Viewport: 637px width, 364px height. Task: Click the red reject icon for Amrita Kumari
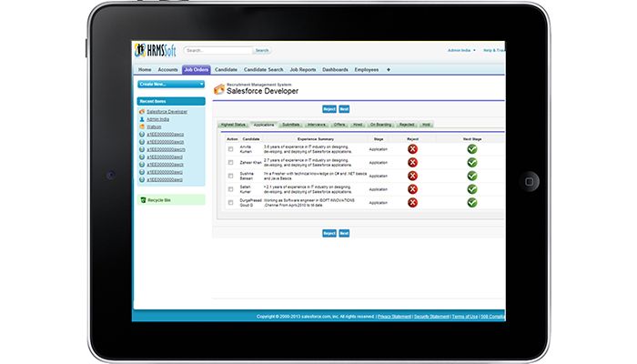click(412, 149)
